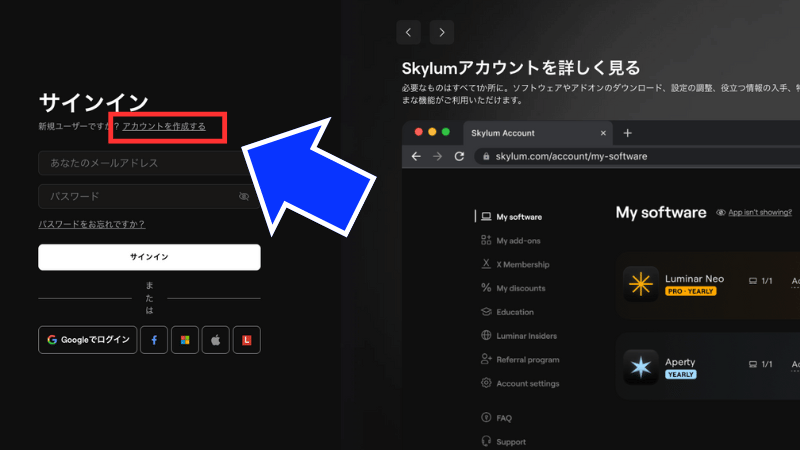Open My software in sidebar

pos(512,217)
